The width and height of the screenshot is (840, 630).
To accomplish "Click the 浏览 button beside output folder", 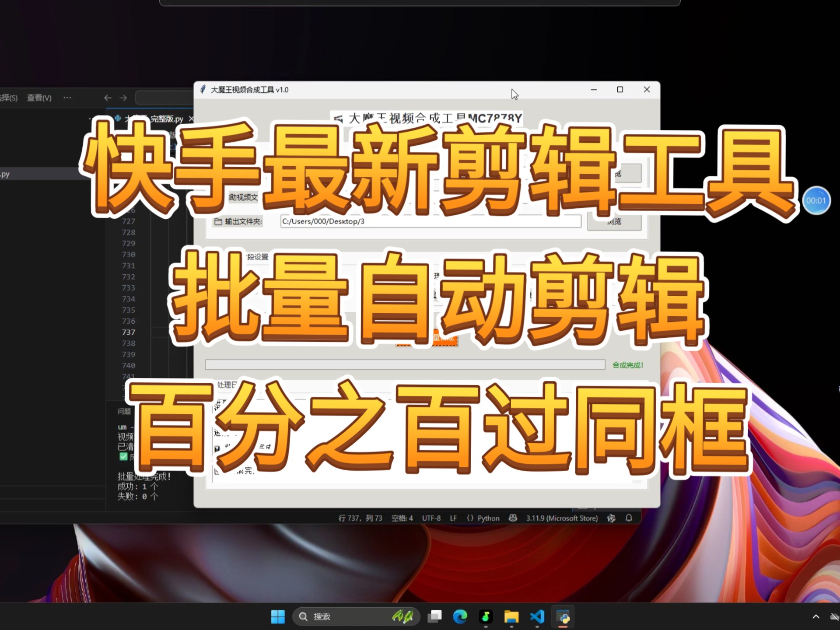I will point(614,221).
